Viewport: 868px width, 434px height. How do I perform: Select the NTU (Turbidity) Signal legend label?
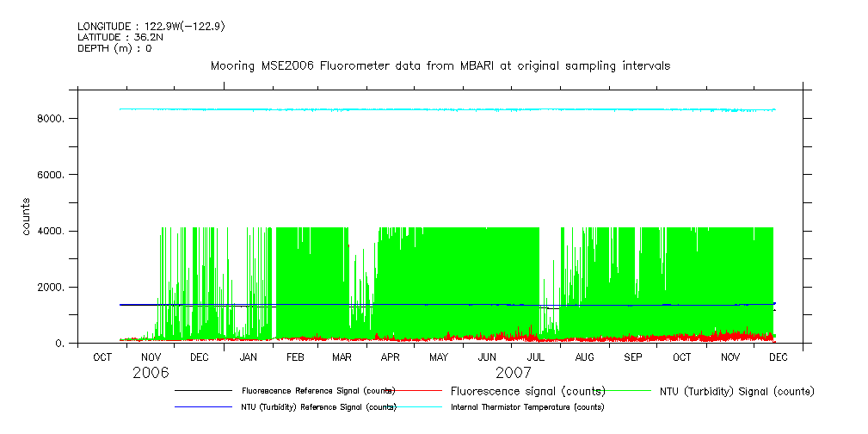[736, 391]
